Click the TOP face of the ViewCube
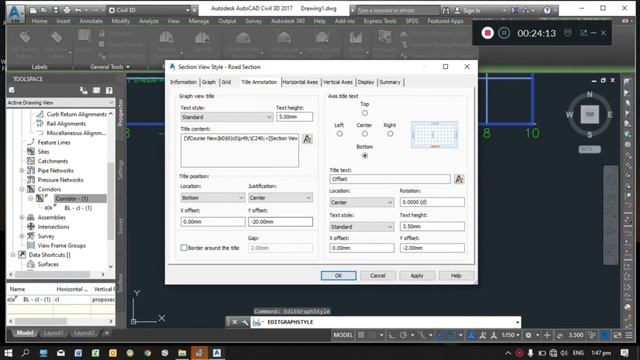This screenshot has height=360, width=640. [589, 114]
